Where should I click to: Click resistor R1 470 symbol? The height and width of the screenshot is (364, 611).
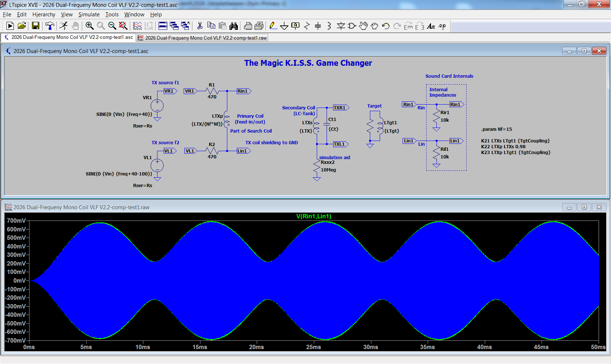point(212,91)
